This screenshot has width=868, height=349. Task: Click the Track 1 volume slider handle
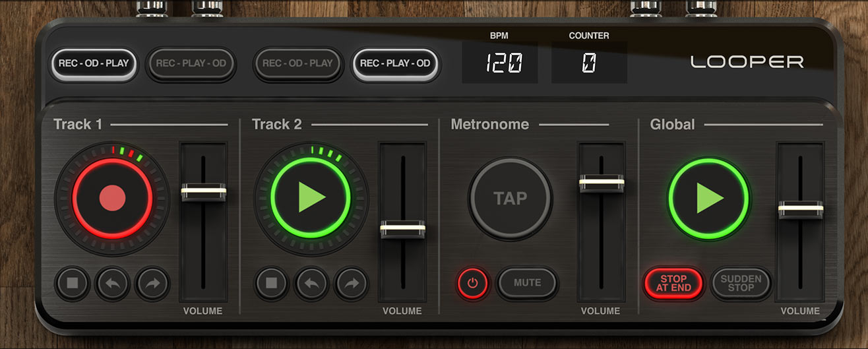click(204, 192)
